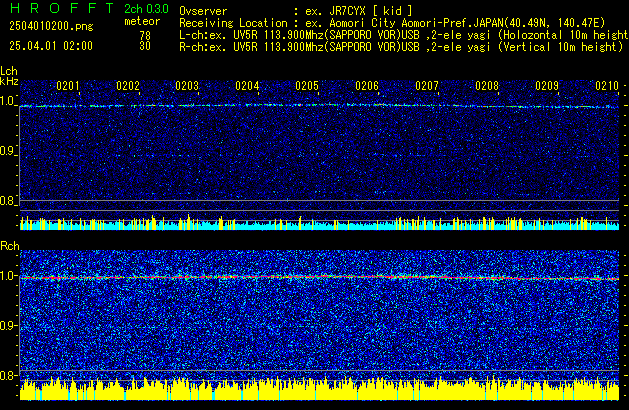The height and width of the screenshot is (410, 629).
Task: Select the L-ch receiver description line
Action: point(404,35)
